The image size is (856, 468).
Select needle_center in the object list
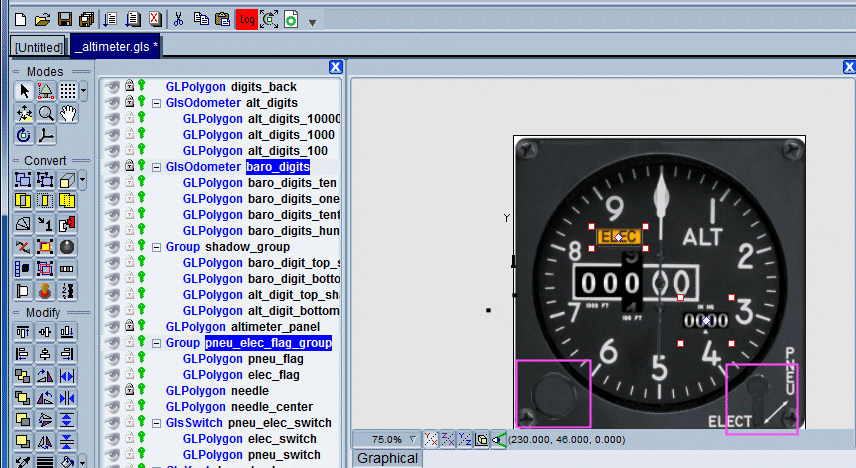pos(264,407)
